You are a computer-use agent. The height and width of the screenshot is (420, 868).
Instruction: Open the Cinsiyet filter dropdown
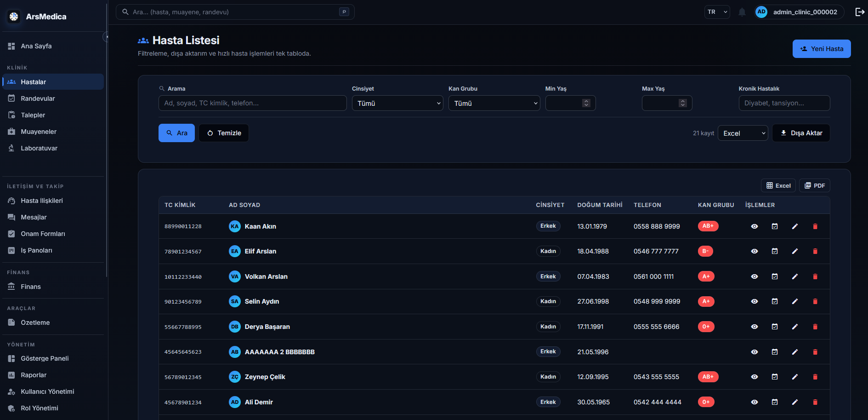click(397, 103)
